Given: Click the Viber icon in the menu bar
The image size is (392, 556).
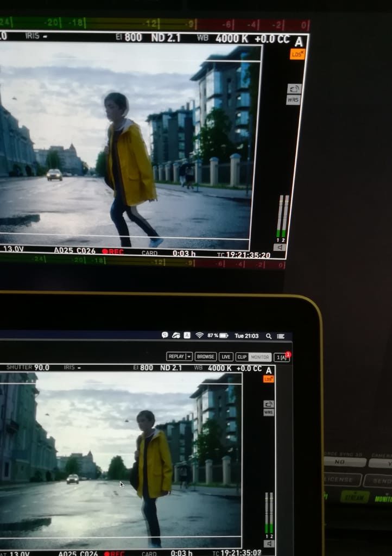Looking at the screenshot, I should (165, 336).
